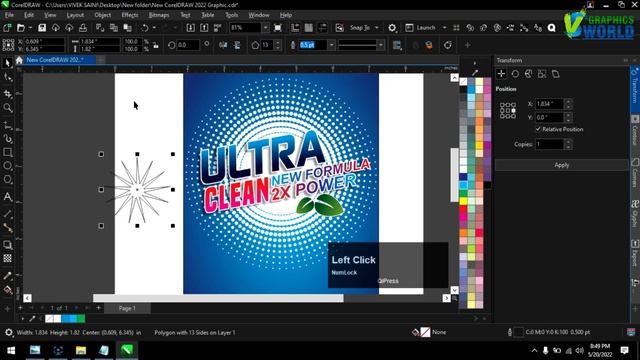Click the Import icon in the toolbar
This screenshot has width=640, height=360.
point(191,27)
